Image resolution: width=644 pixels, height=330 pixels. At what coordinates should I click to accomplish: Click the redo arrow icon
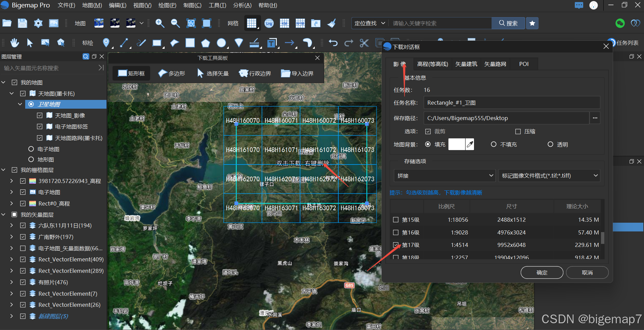[x=349, y=43]
